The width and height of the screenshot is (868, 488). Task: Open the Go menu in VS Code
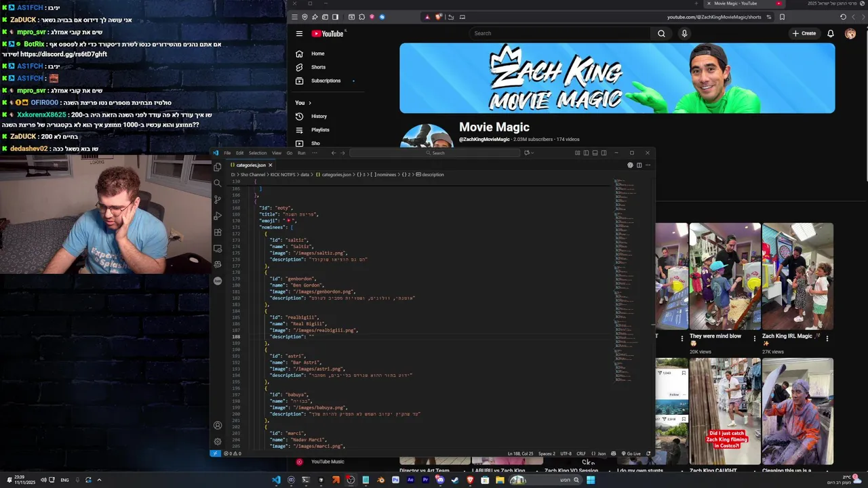pyautogui.click(x=290, y=153)
